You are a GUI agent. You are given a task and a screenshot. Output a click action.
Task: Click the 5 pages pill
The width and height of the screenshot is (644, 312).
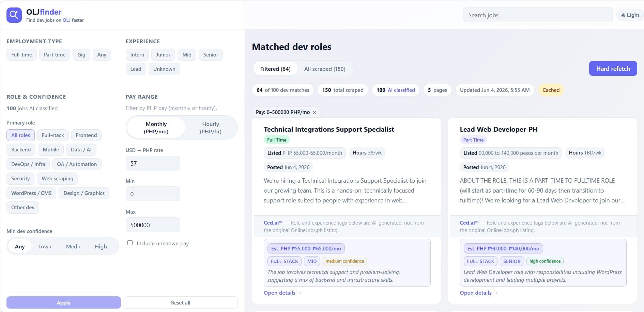[438, 90]
